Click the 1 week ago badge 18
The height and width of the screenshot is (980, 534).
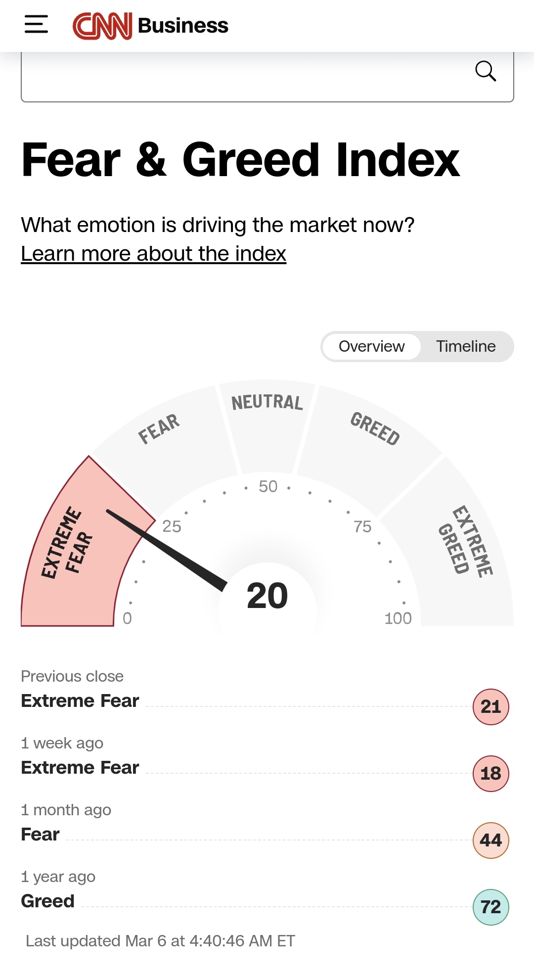click(490, 773)
